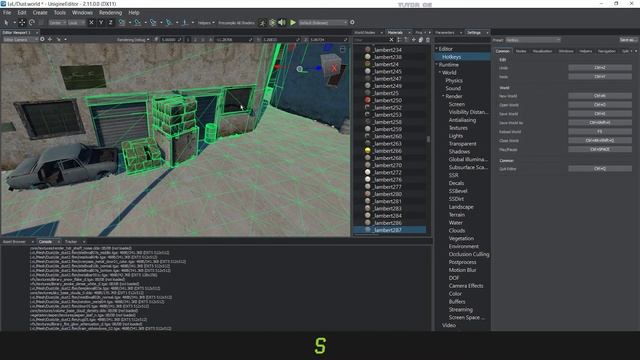Open the Rendering Debug dropdown

click(x=133, y=40)
